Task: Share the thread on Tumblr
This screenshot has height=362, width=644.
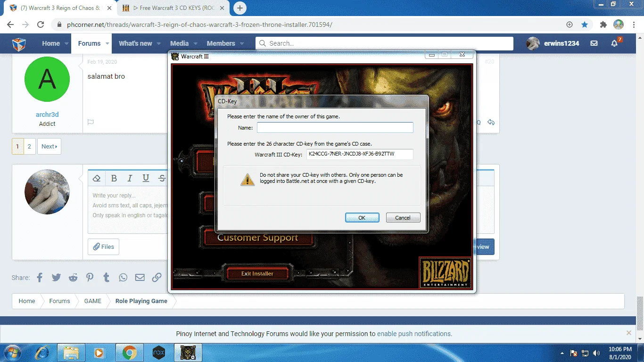Action: tap(107, 278)
